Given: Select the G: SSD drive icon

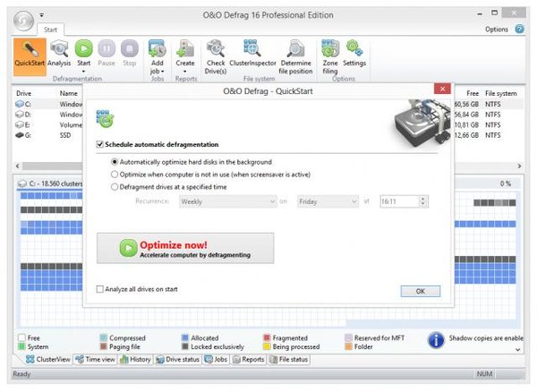Looking at the screenshot, I should point(20,135).
